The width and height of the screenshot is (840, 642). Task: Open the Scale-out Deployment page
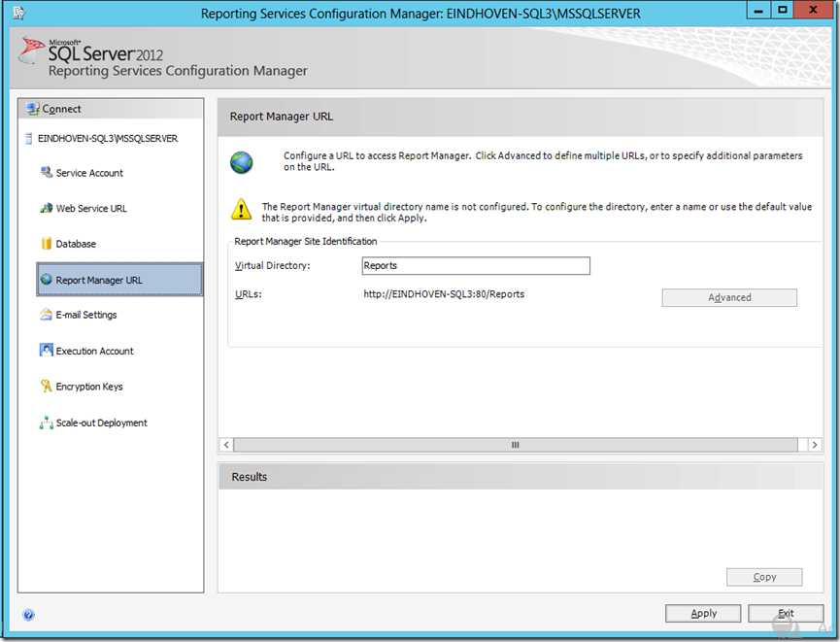coord(101,422)
